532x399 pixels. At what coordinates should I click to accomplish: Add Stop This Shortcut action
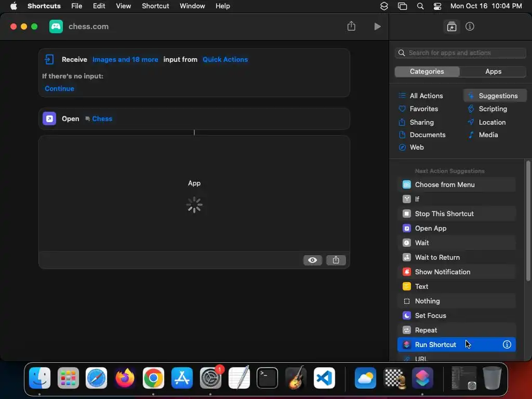click(x=456, y=214)
